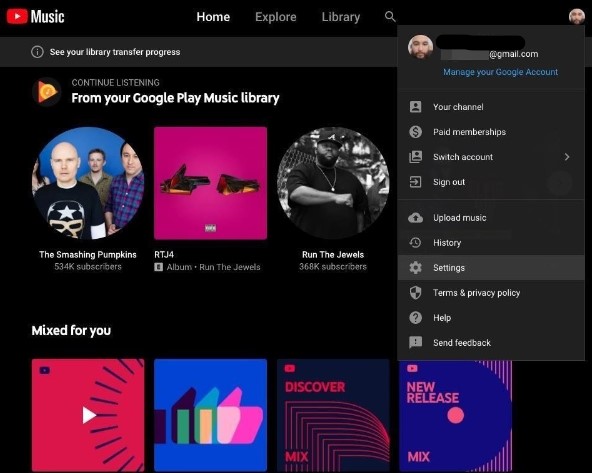Click the Settings gear icon

(415, 268)
